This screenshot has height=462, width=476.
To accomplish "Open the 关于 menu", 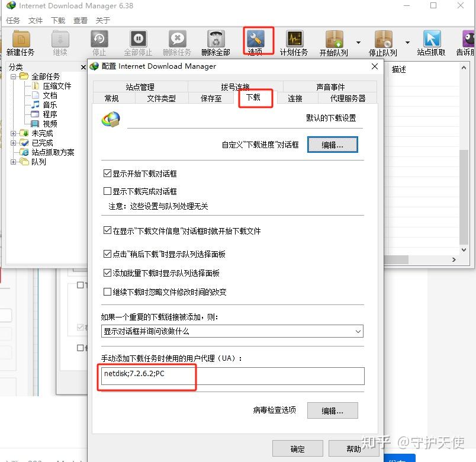I will (x=102, y=20).
